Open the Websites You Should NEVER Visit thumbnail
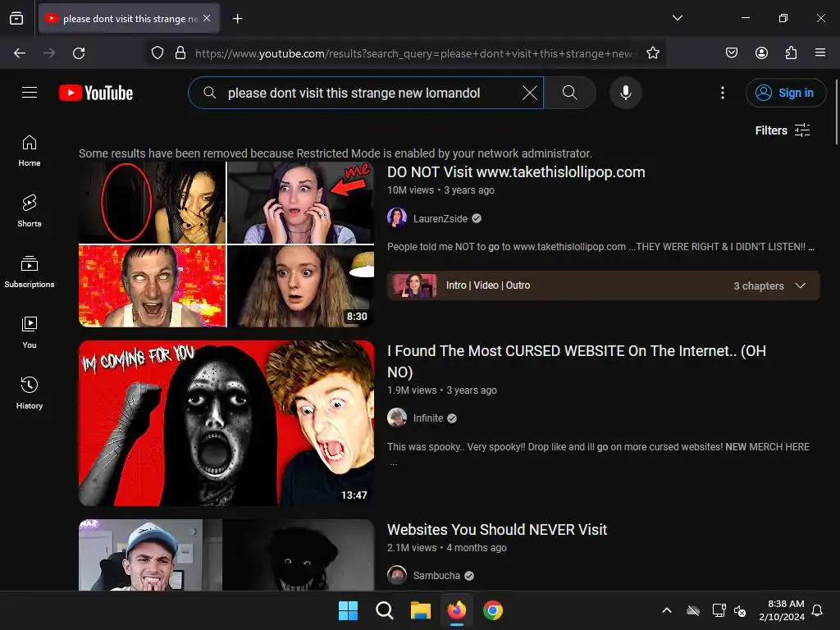The image size is (840, 630). (x=226, y=555)
